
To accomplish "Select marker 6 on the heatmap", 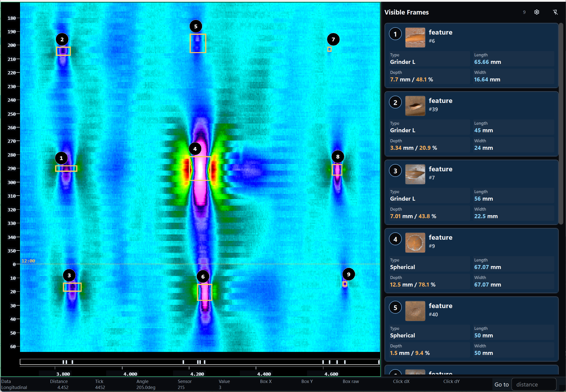I will (x=203, y=277).
